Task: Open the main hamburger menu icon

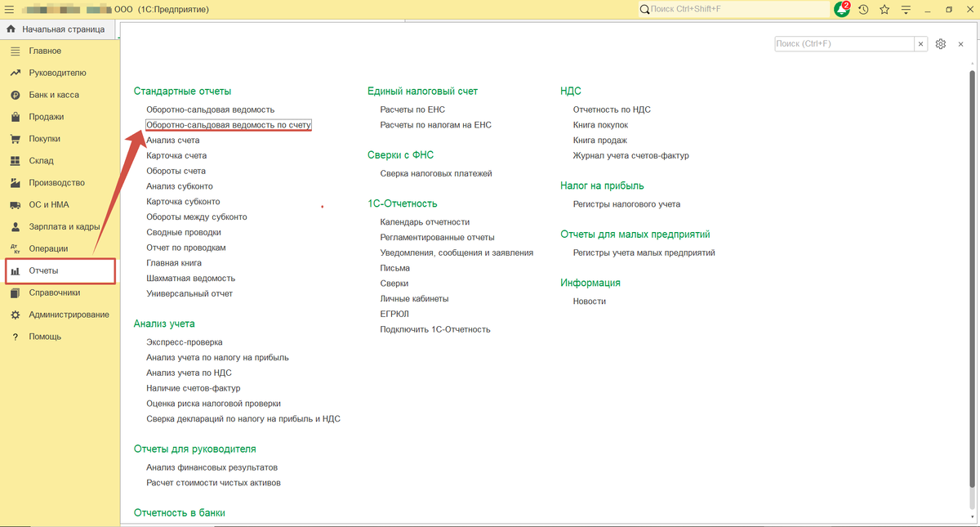Action: [x=10, y=9]
